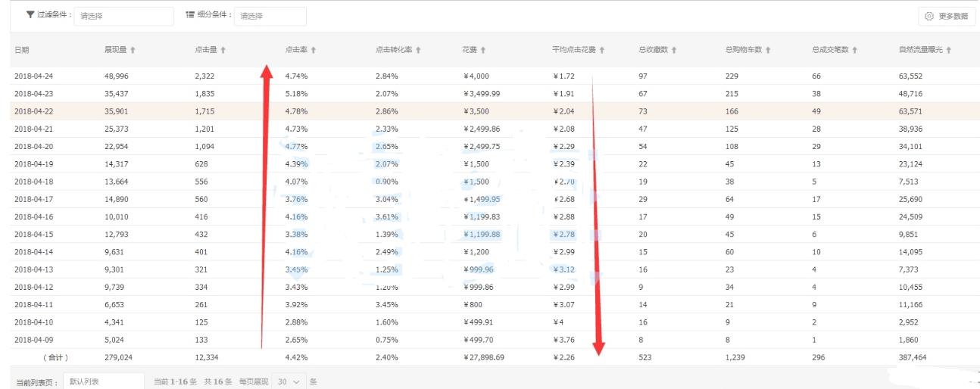Sort by 点击转化率 using its arrow icon
980x389 pixels.
point(418,50)
